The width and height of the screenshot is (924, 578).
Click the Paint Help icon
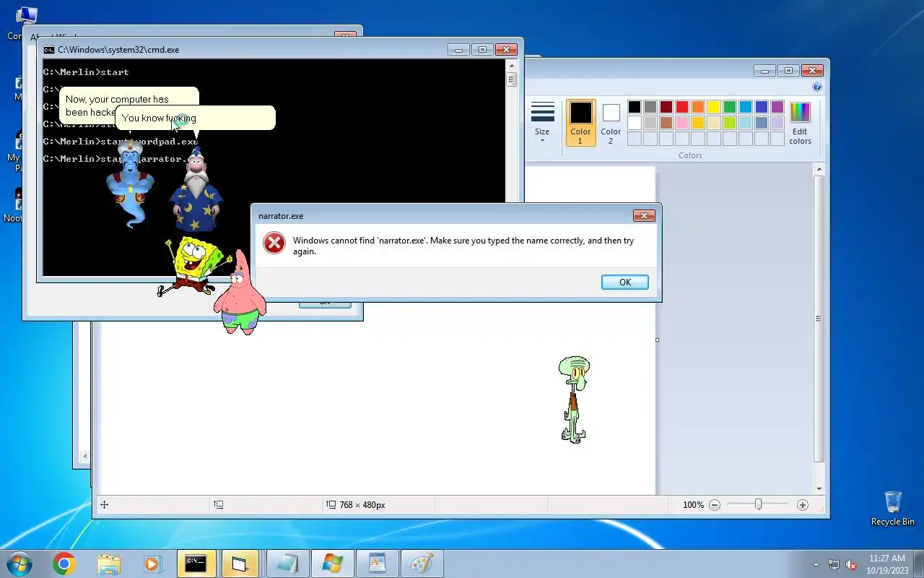pyautogui.click(x=817, y=87)
